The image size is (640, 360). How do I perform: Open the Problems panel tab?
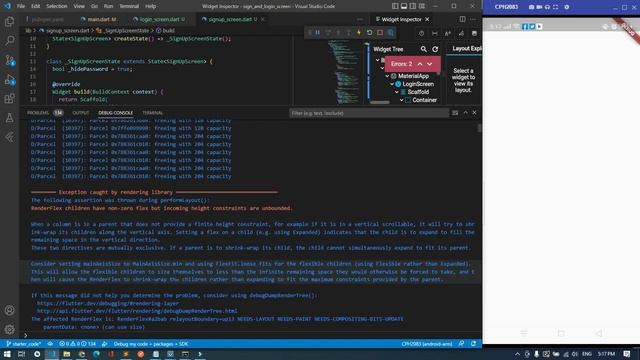(x=38, y=113)
